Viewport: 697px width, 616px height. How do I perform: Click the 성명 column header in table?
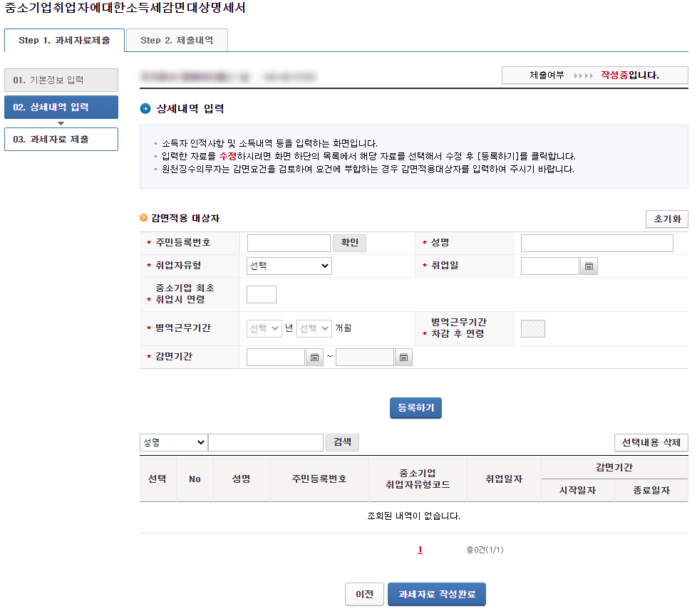tap(242, 479)
